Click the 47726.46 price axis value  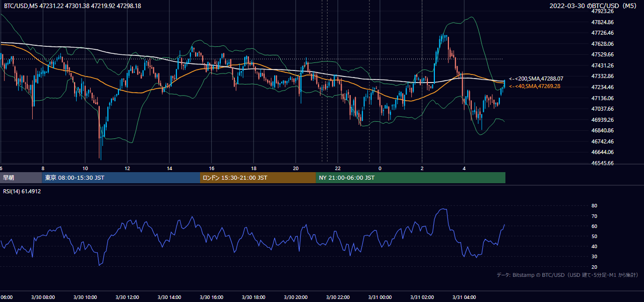pyautogui.click(x=602, y=33)
